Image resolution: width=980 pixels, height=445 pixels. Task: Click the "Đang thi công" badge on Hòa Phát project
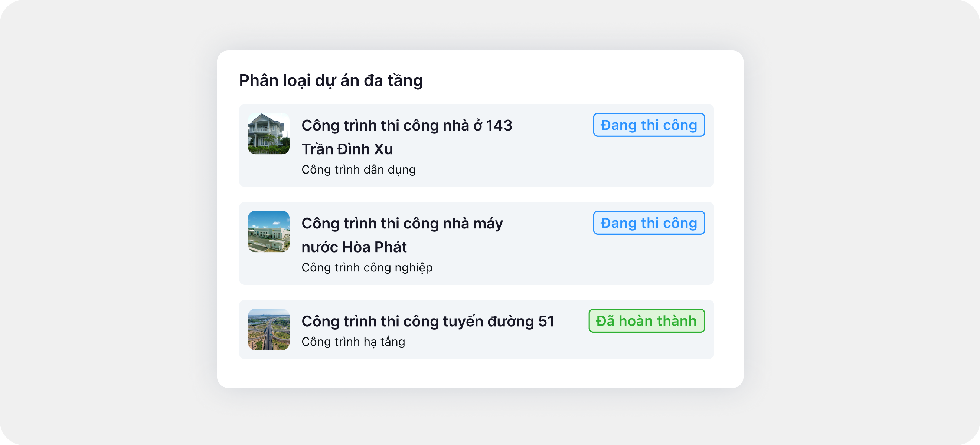pos(649,223)
